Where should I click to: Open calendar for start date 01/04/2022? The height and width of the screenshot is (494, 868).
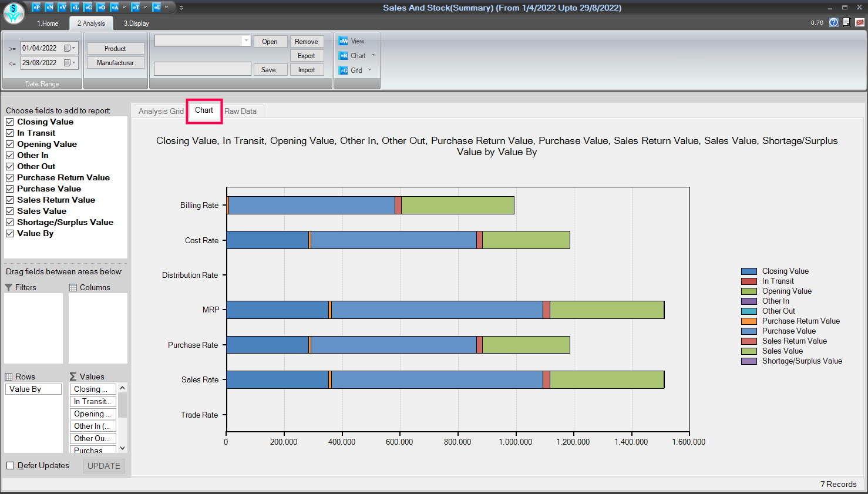click(x=70, y=48)
